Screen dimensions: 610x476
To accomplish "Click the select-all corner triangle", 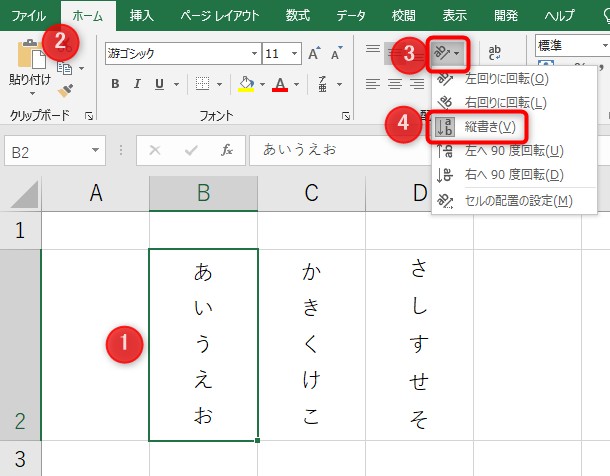I will pos(25,194).
